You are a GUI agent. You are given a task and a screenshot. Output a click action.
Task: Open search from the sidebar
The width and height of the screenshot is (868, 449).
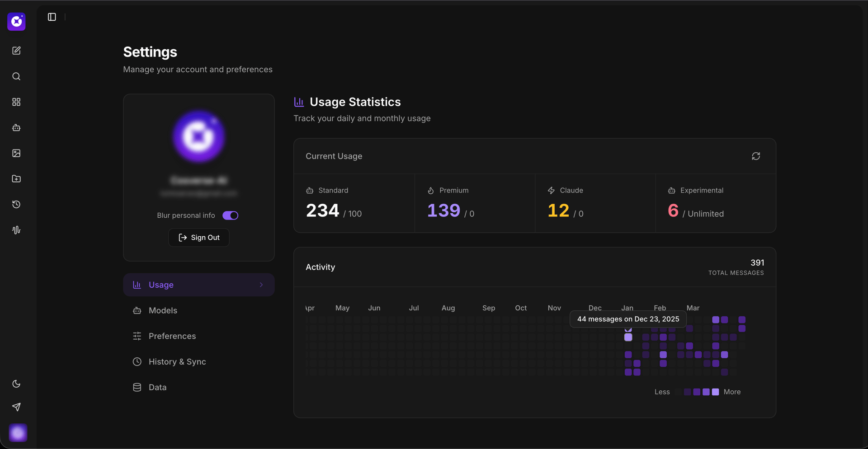(16, 76)
